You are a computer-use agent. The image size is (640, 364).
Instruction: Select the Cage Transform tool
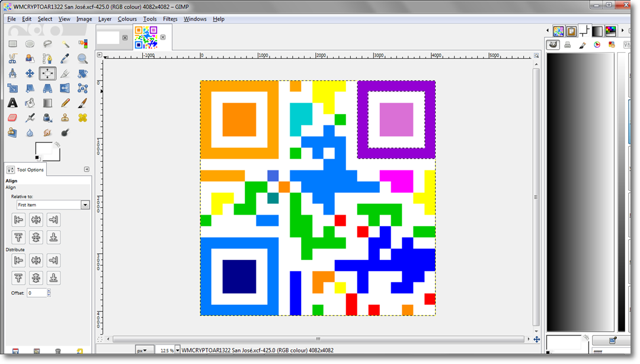(82, 88)
